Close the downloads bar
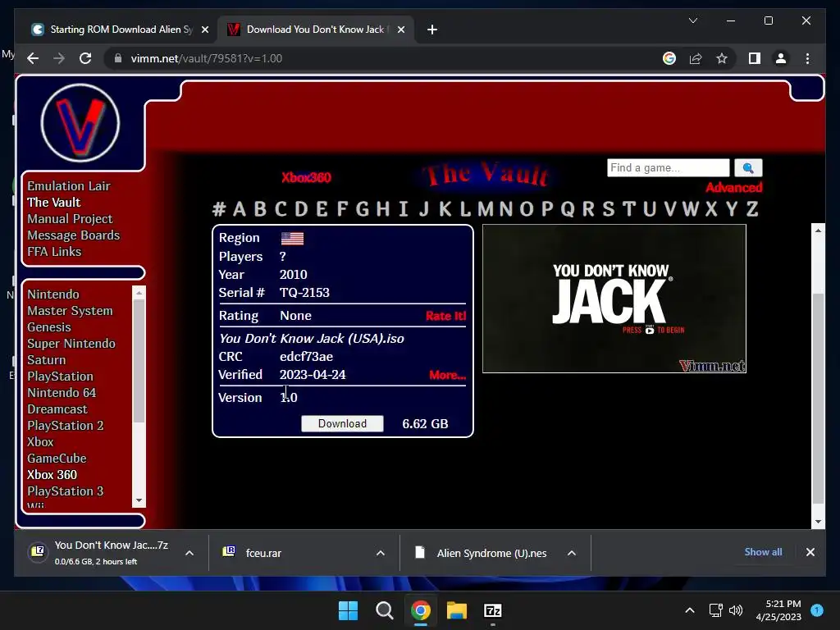Image resolution: width=840 pixels, height=630 pixels. (810, 552)
